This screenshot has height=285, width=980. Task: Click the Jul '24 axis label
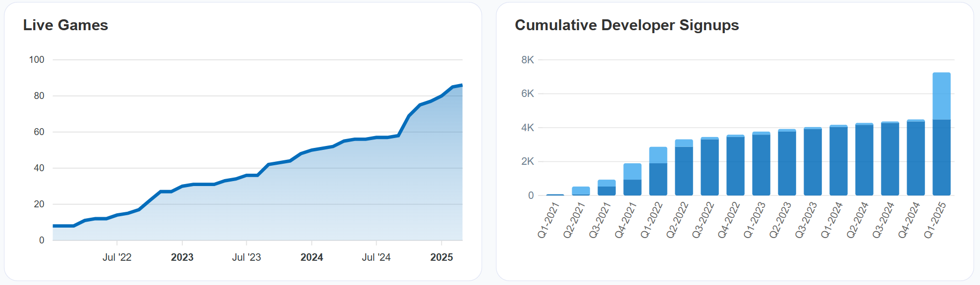click(x=376, y=257)
